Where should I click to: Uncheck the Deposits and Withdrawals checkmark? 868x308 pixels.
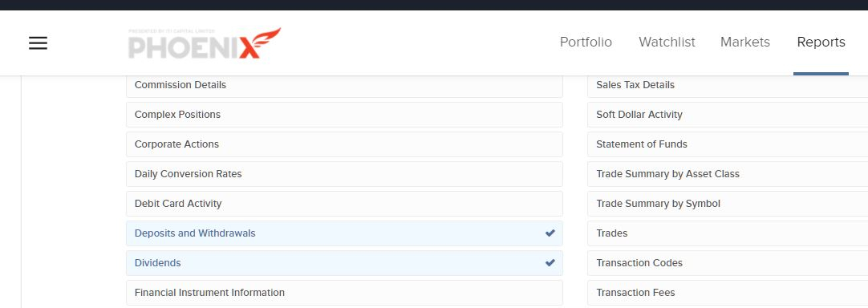[550, 233]
